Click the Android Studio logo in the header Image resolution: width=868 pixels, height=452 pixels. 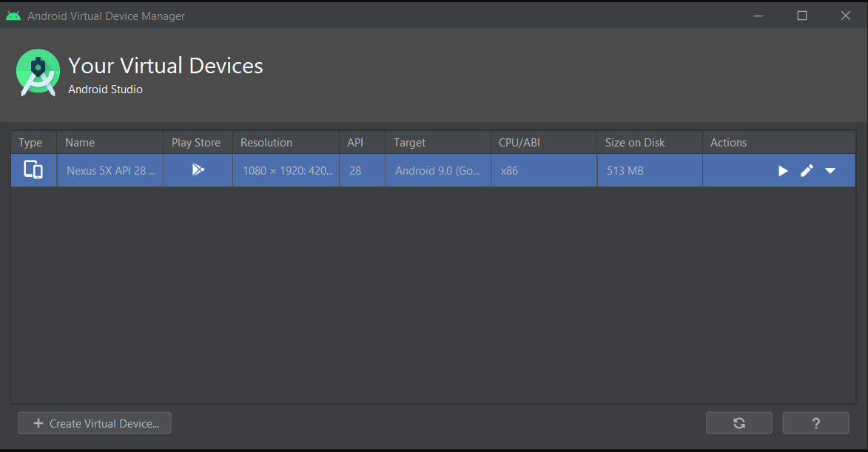(x=38, y=72)
